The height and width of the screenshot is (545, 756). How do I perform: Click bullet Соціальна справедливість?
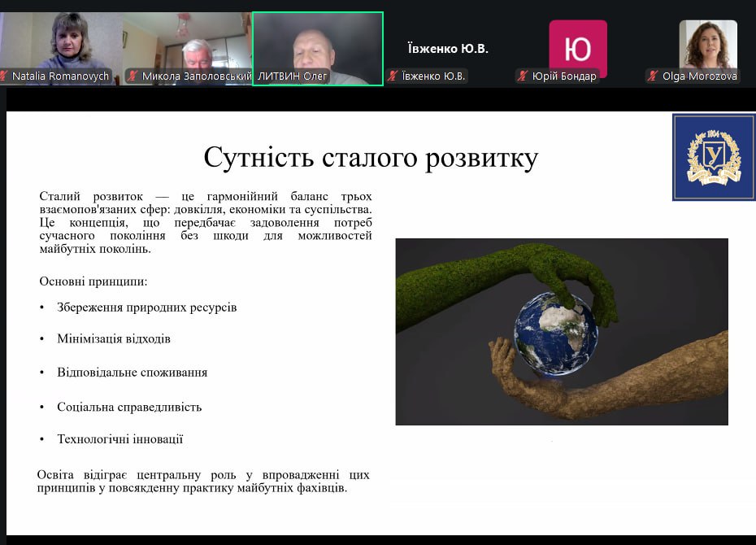(x=129, y=407)
